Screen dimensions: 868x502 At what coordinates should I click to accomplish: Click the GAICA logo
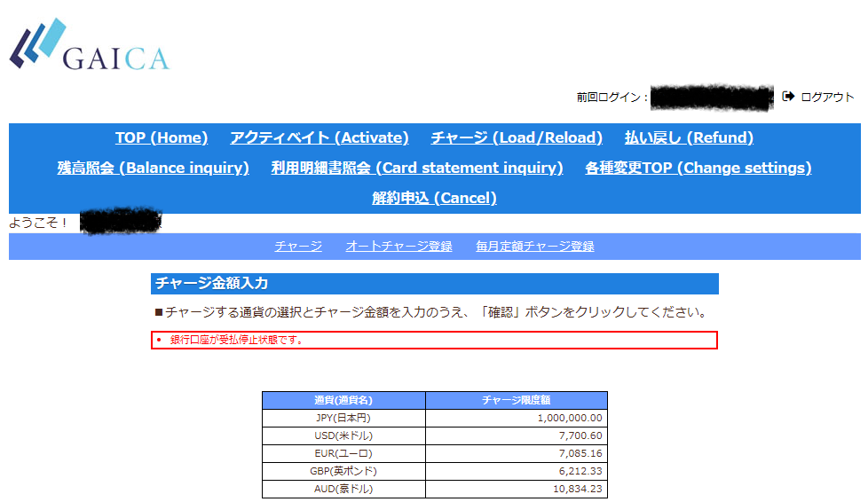click(x=89, y=44)
